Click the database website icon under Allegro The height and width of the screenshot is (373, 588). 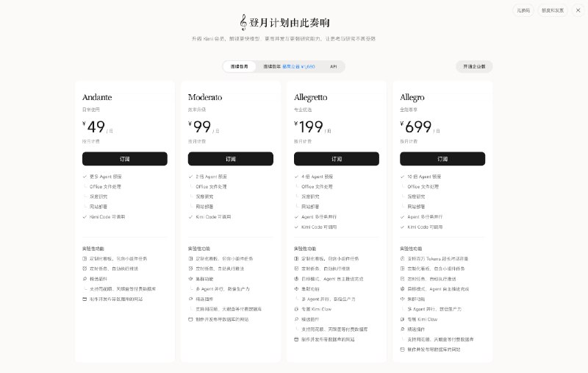[x=402, y=349]
